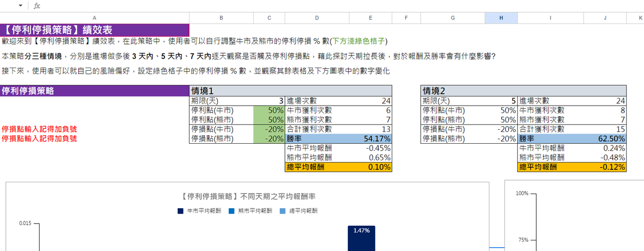The height and width of the screenshot is (251, 644).
Task: Click 牛市獲利次數 value 8 in 情境2
Action: click(x=605, y=110)
